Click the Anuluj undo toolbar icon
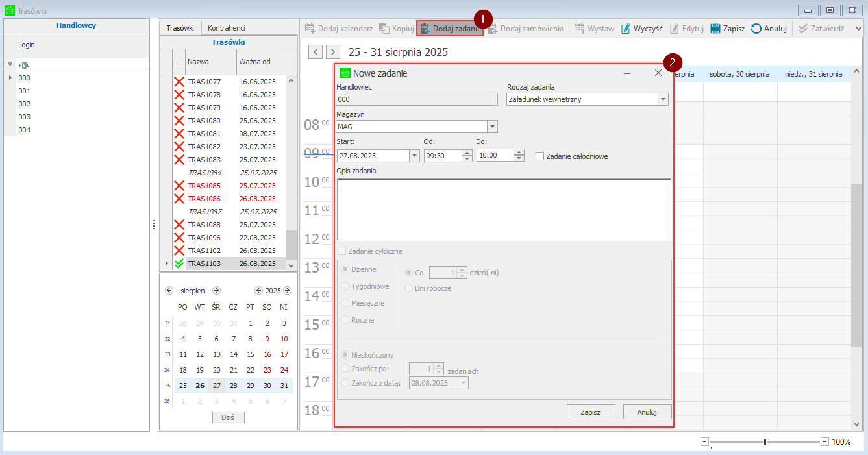Viewport: 868px width, 455px height. point(756,29)
